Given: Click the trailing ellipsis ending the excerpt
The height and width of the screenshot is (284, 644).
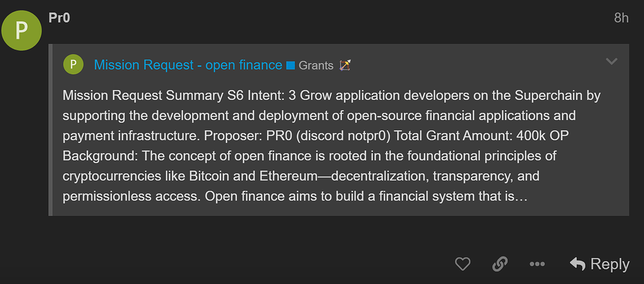Looking at the screenshot, I should click(521, 197).
